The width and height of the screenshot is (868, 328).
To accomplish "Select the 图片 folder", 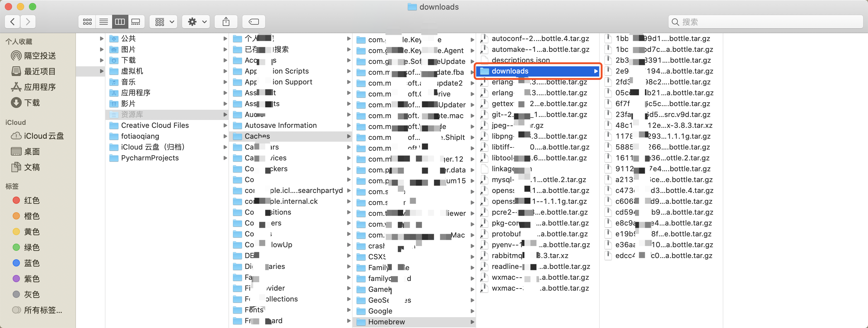I will [167, 49].
